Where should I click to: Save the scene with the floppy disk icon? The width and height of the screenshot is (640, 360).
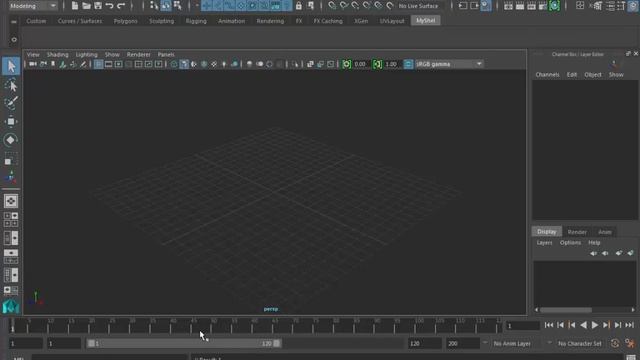(x=98, y=6)
